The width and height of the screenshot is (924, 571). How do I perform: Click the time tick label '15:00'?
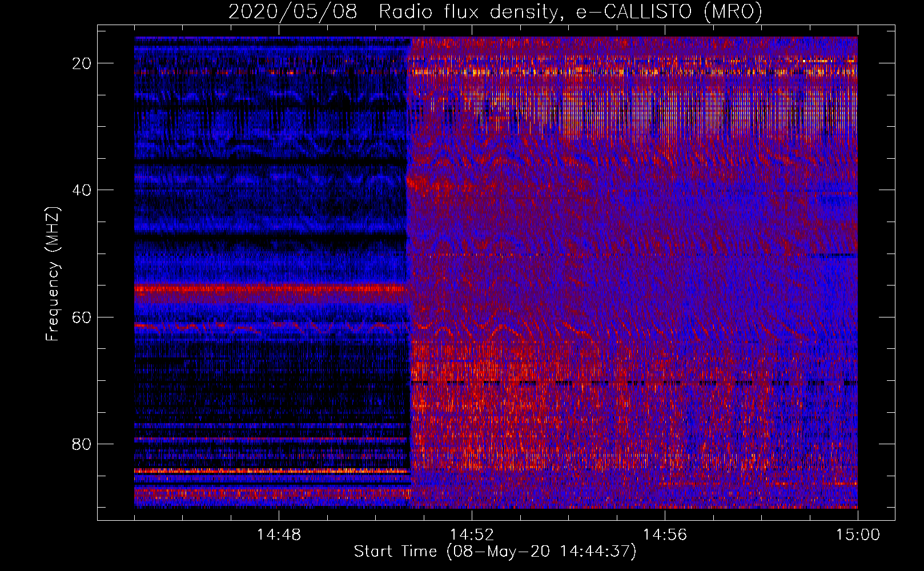tap(858, 535)
